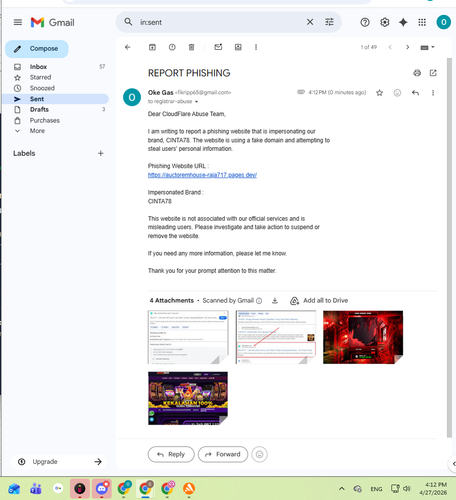Viewport: 456px width, 500px height.
Task: Show details arrow next to registrar-abuse
Action: click(196, 102)
